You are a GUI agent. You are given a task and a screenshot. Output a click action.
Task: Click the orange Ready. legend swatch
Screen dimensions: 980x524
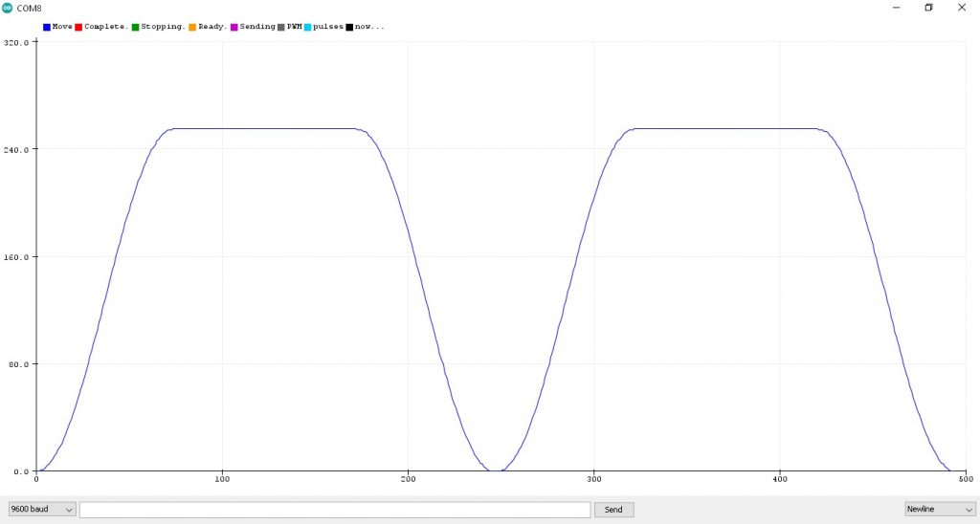192,27
